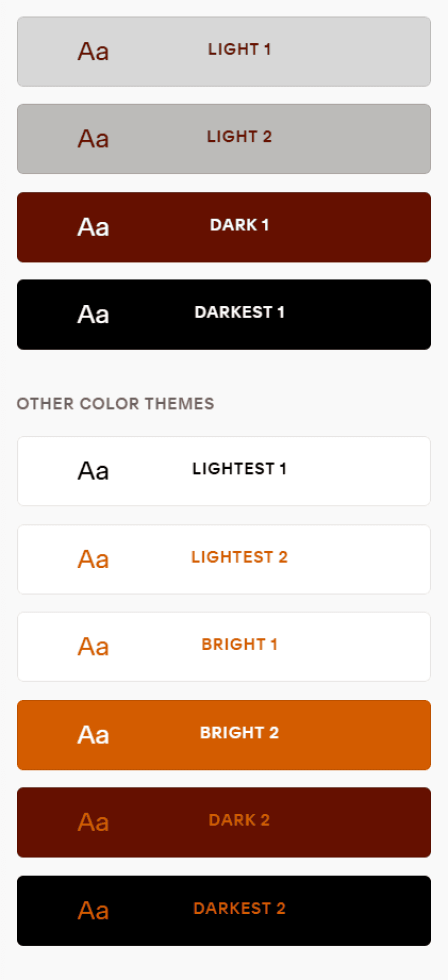This screenshot has width=448, height=980.
Task: Select the orange Bright 2 theme
Action: 224,735
